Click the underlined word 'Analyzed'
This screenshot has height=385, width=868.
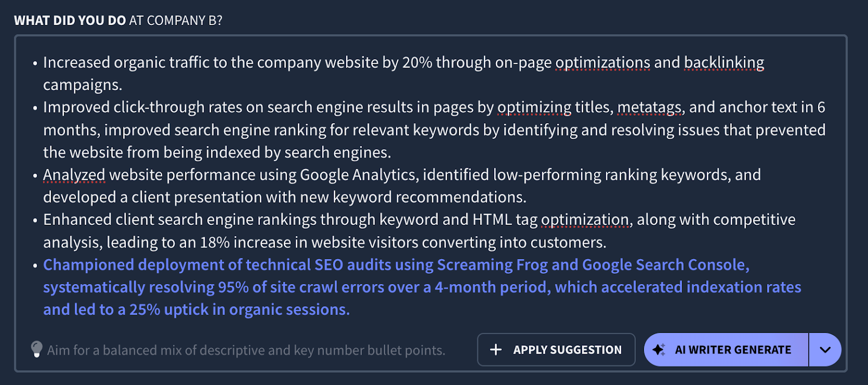74,175
